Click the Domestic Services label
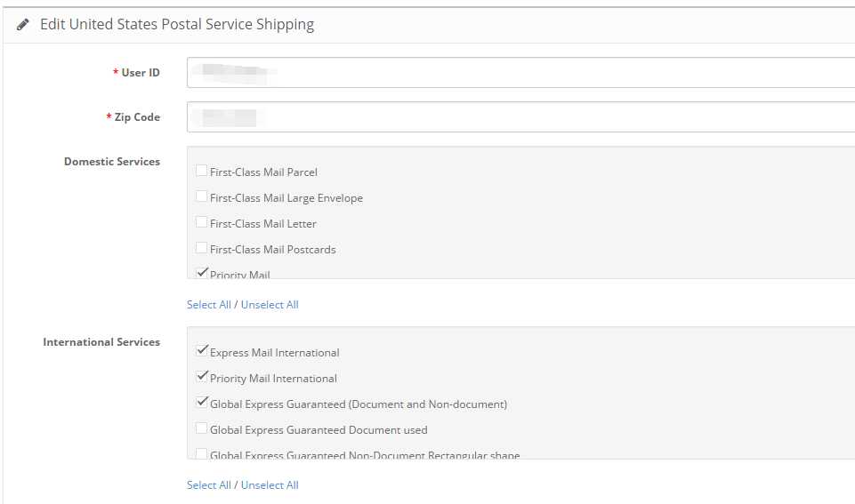 tap(112, 162)
